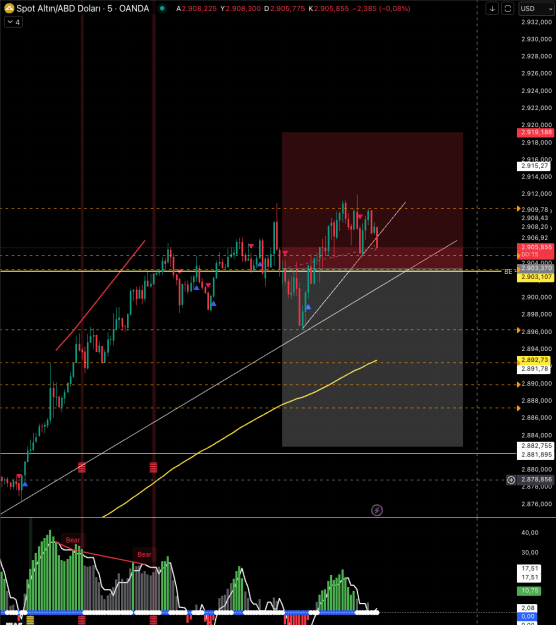Image resolution: width=556 pixels, height=625 pixels.
Task: Click the circled plus icon beside 2.878,856
Action: pos(511,480)
